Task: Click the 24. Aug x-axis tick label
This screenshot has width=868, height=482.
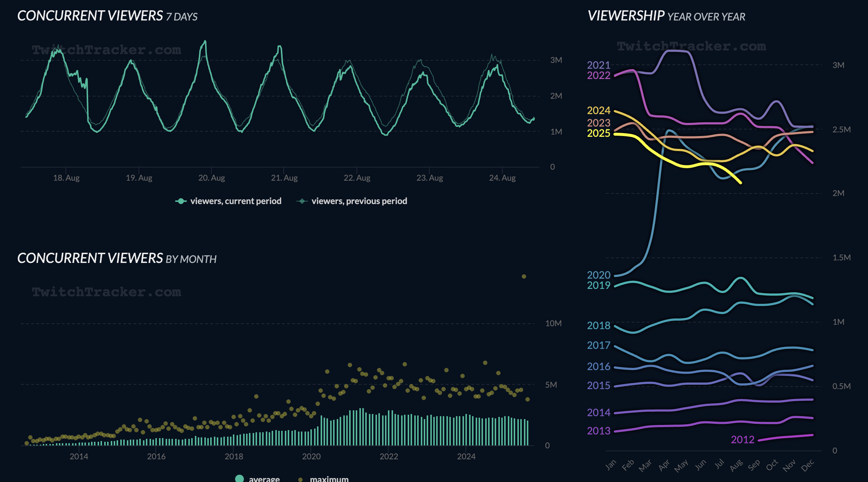Action: tap(502, 178)
